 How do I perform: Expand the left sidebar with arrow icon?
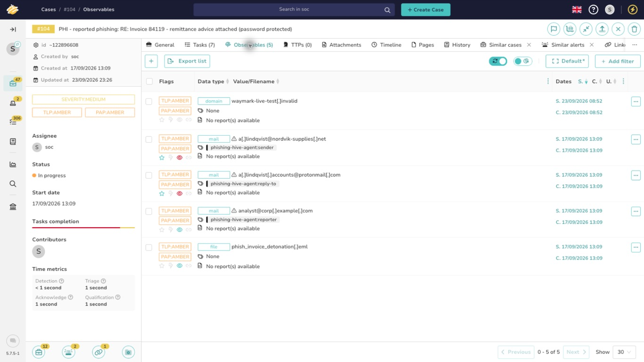[13, 29]
